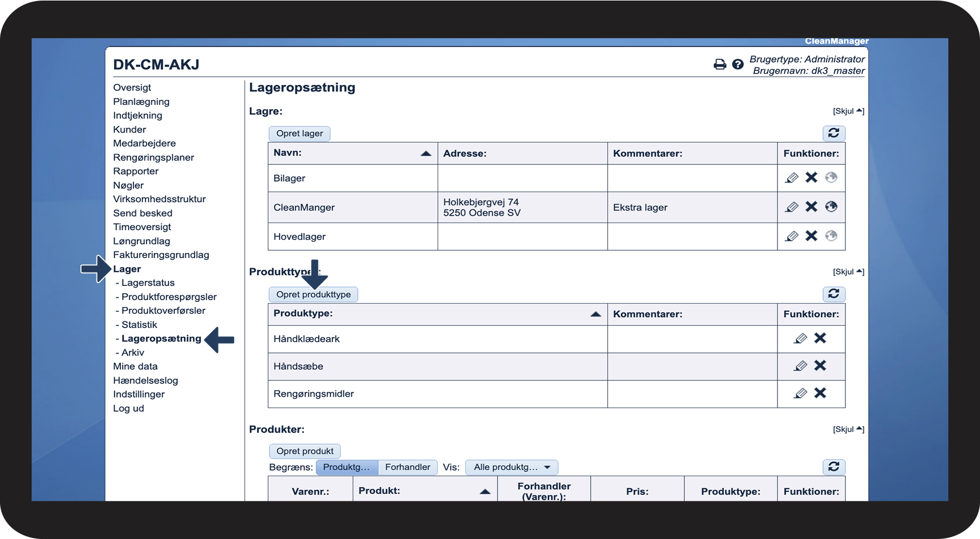Open Lagerstatus in the sidebar
This screenshot has height=539, width=980.
tap(148, 283)
